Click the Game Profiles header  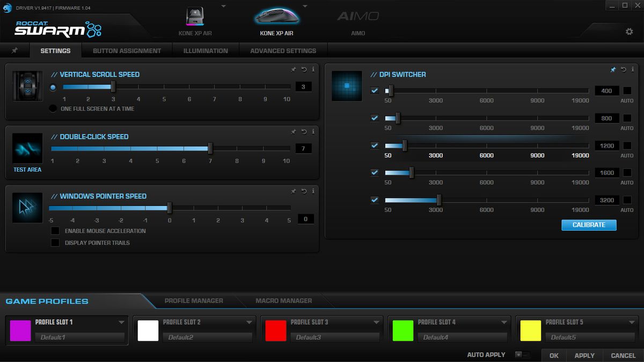tap(47, 301)
